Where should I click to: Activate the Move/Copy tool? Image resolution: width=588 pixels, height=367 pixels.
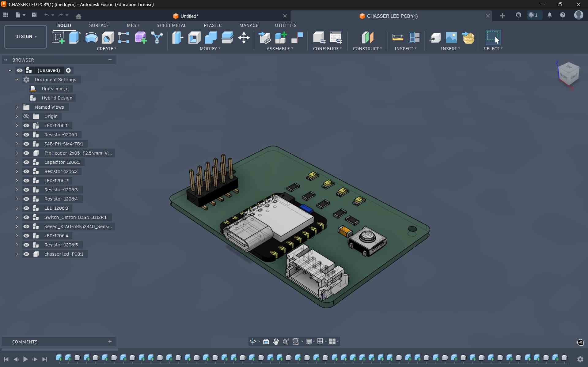click(244, 38)
